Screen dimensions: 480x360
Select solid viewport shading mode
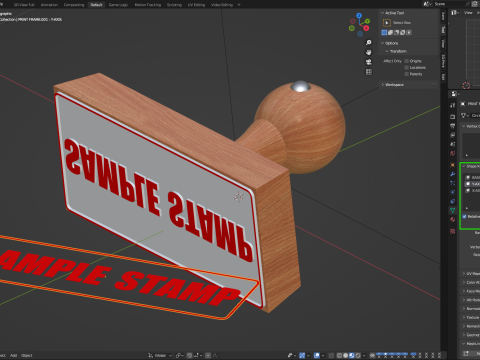click(x=345, y=355)
